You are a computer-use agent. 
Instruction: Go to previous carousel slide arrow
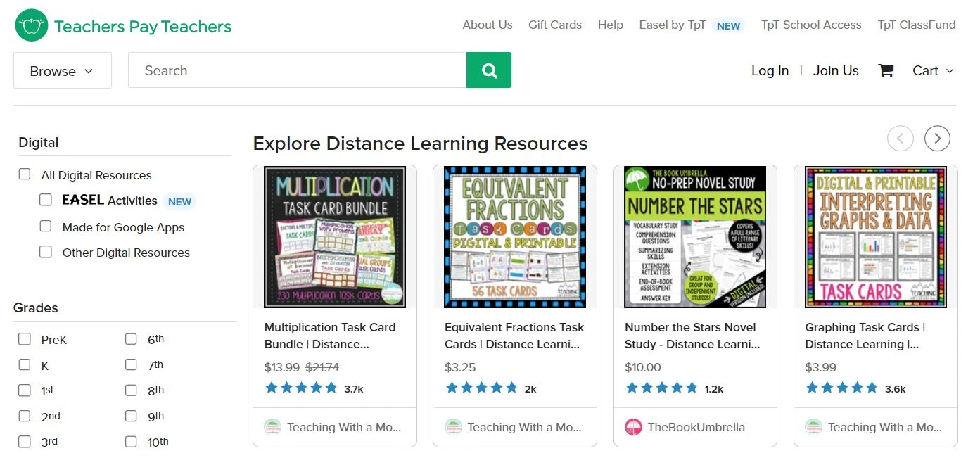click(901, 139)
